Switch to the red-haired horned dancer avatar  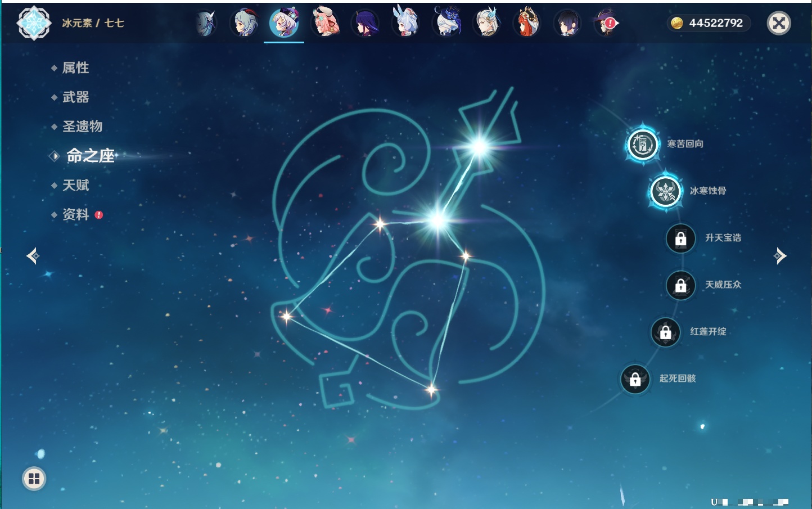[527, 22]
